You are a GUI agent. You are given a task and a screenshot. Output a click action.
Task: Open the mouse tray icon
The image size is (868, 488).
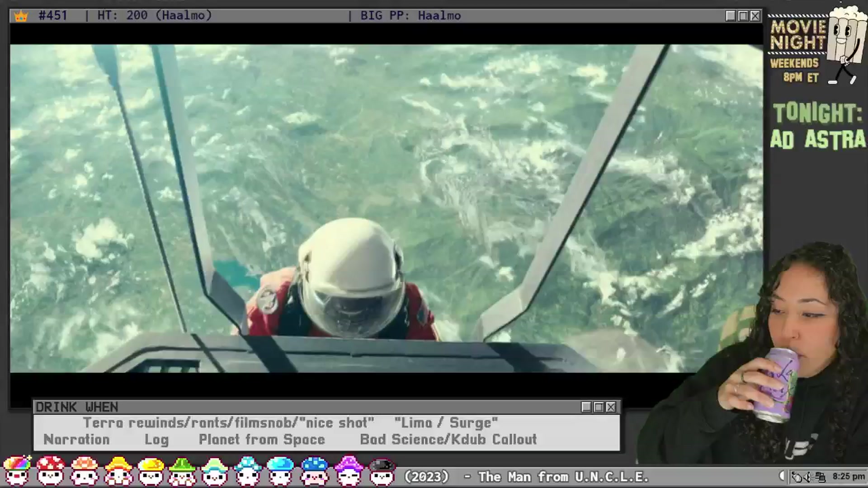(x=797, y=477)
